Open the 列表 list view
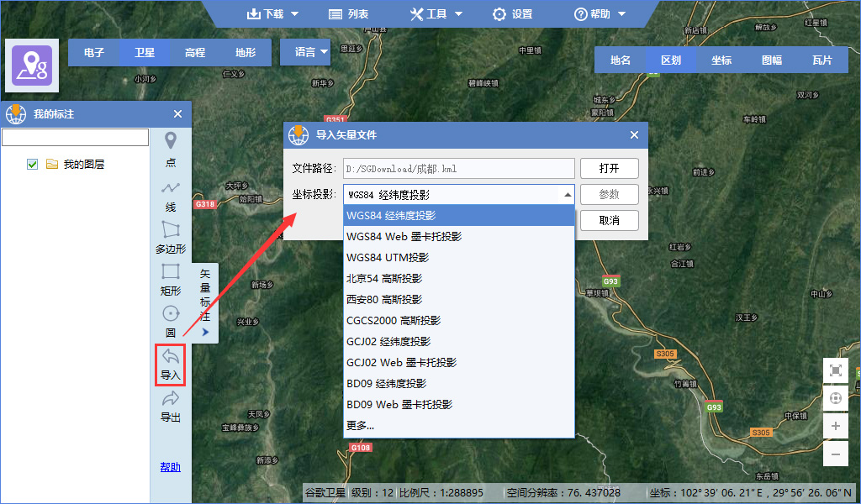Image resolution: width=861 pixels, height=504 pixels. tap(349, 14)
